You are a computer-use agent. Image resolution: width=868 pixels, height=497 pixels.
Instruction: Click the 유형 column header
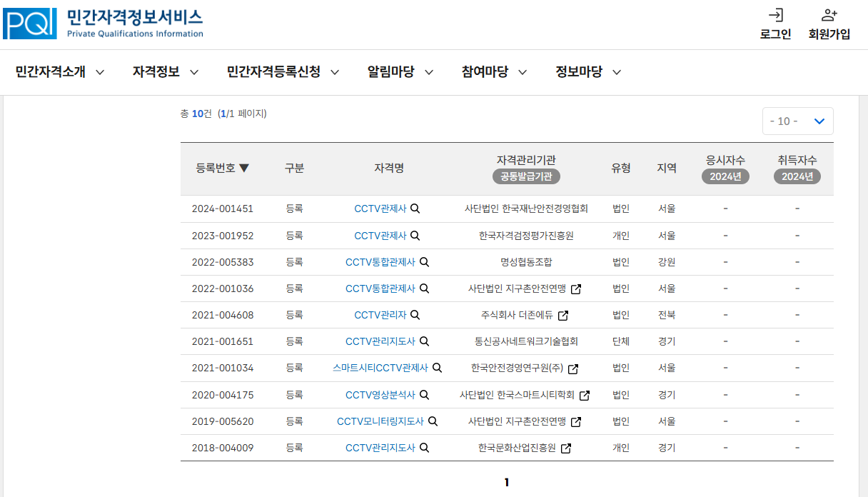[621, 168]
